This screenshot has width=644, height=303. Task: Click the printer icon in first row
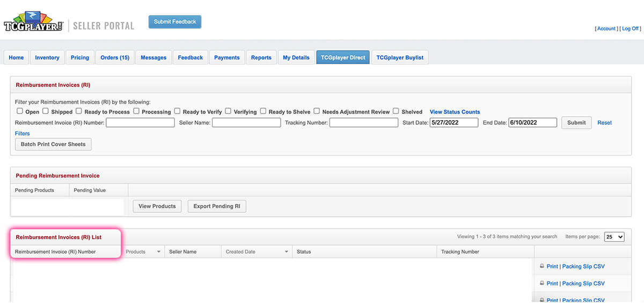pos(542,266)
